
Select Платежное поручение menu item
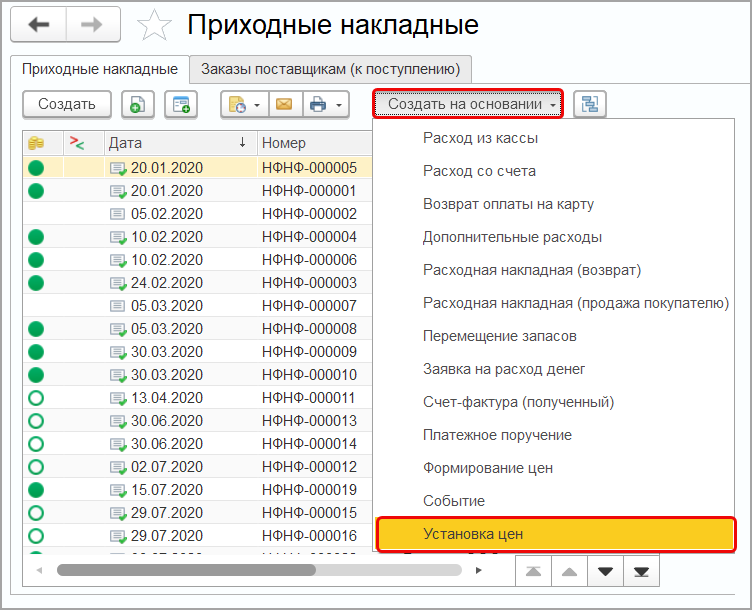(497, 435)
